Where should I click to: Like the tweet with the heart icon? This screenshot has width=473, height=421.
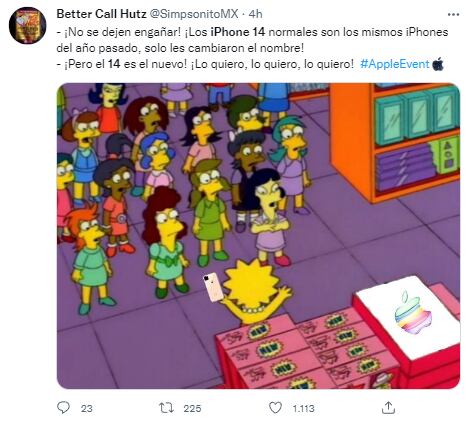click(x=275, y=408)
